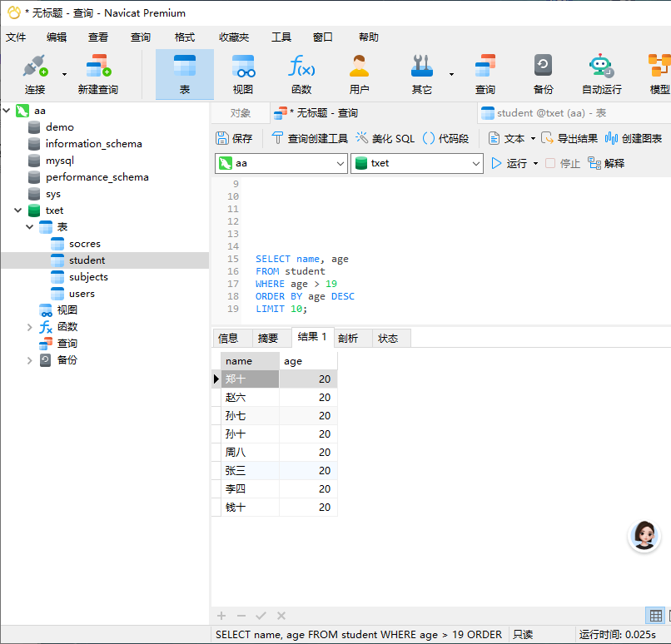This screenshot has height=644, width=671.
Task: Collapse the 表 tables folder
Action: coord(29,227)
